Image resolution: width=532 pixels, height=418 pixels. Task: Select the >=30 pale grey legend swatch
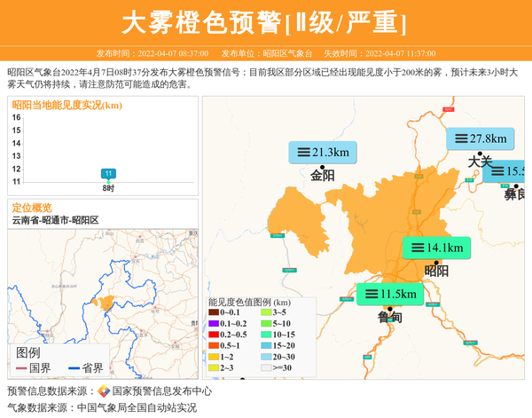[266, 367]
